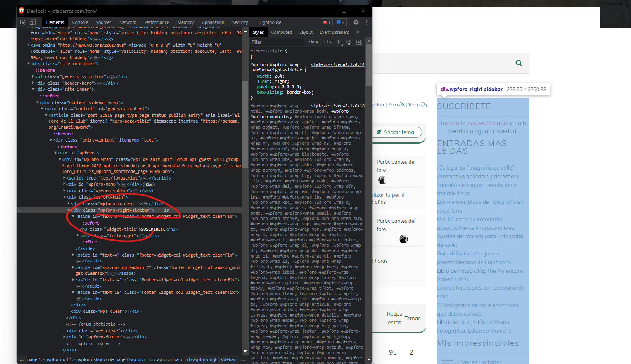Select the h3 widget-title SUSCRÍBETE row
631x364 pixels.
click(128, 229)
